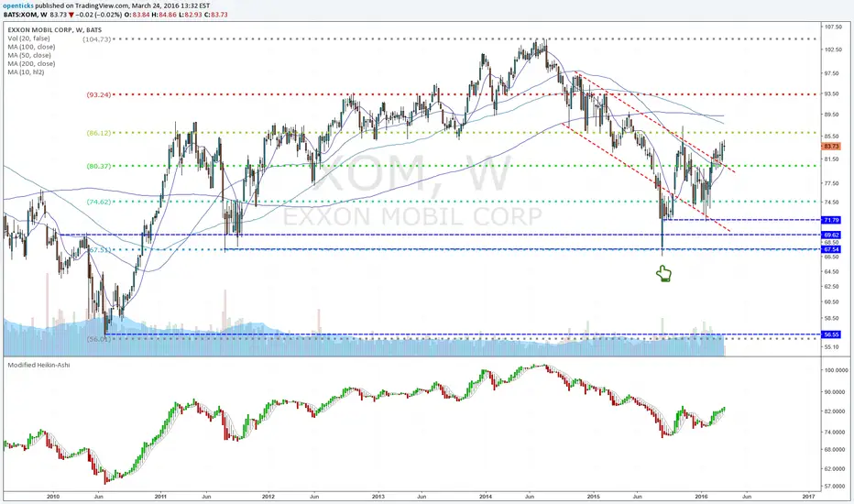
Task: Click 2014 on the time axis
Action: [x=486, y=497]
